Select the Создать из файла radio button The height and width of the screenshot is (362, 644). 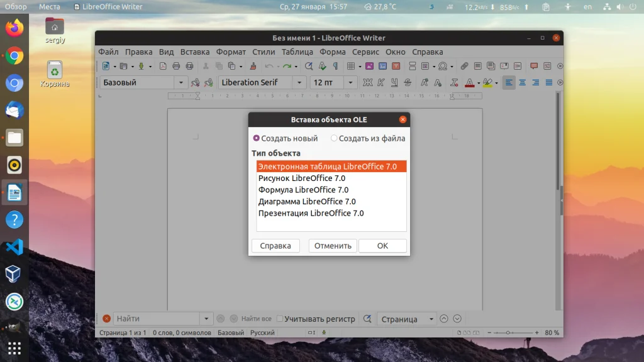334,138
